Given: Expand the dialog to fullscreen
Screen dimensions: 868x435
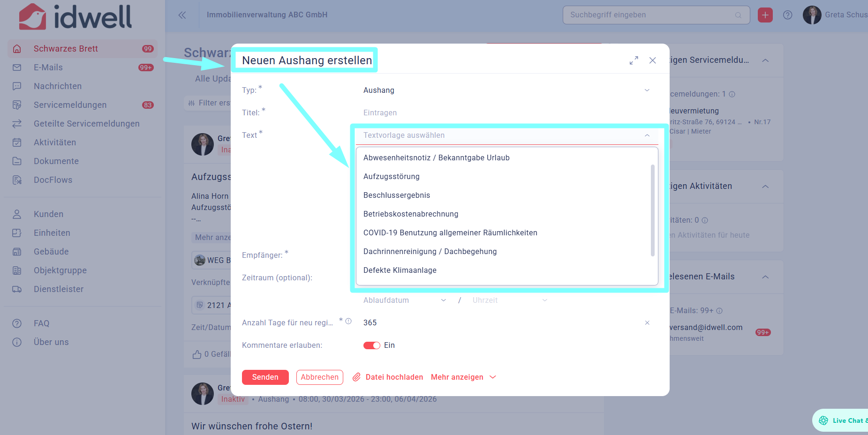Looking at the screenshot, I should coord(634,60).
